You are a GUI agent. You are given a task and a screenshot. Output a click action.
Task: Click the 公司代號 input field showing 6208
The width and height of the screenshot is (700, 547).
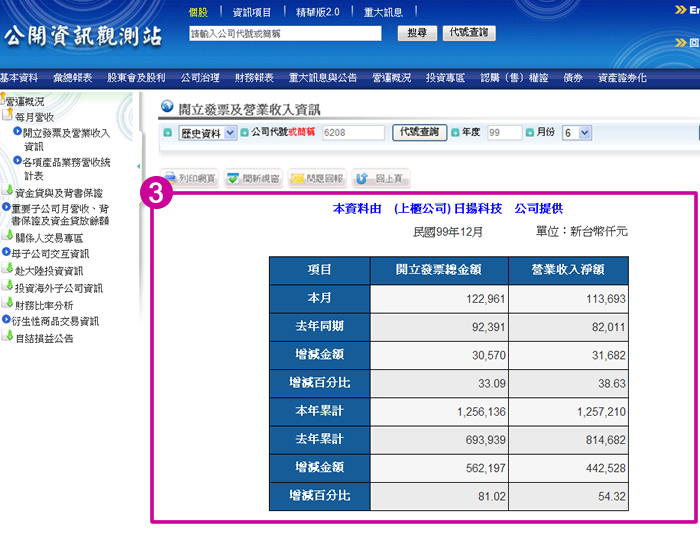(353, 132)
